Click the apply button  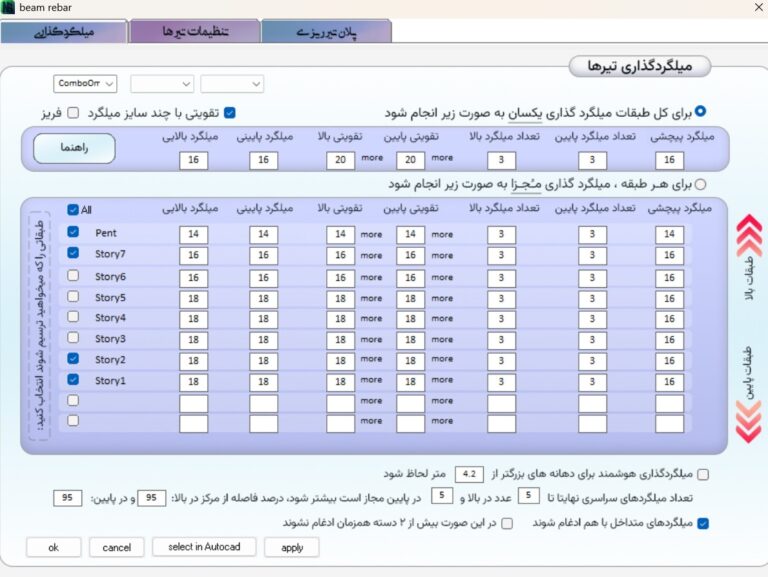292,547
